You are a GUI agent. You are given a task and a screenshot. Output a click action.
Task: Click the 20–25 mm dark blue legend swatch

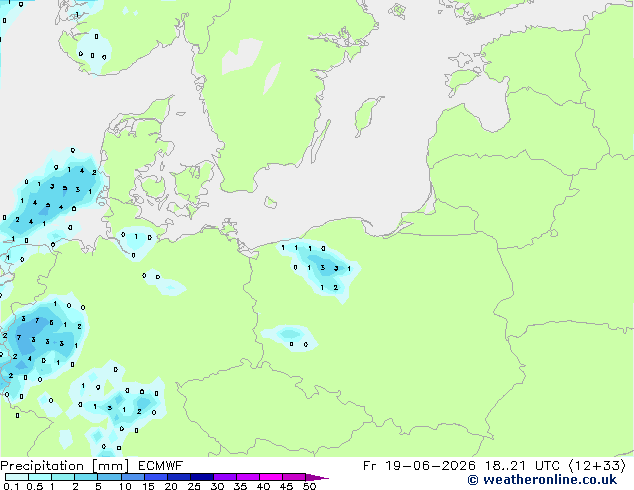tap(178, 477)
